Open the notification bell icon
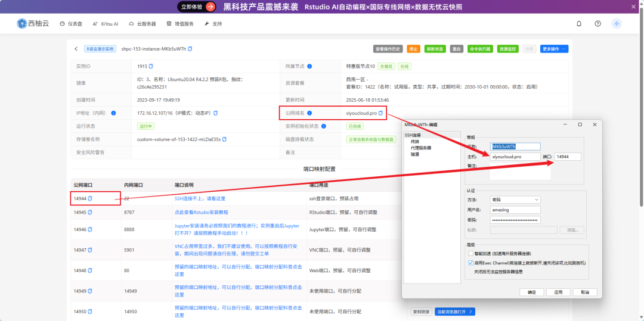 579,24
